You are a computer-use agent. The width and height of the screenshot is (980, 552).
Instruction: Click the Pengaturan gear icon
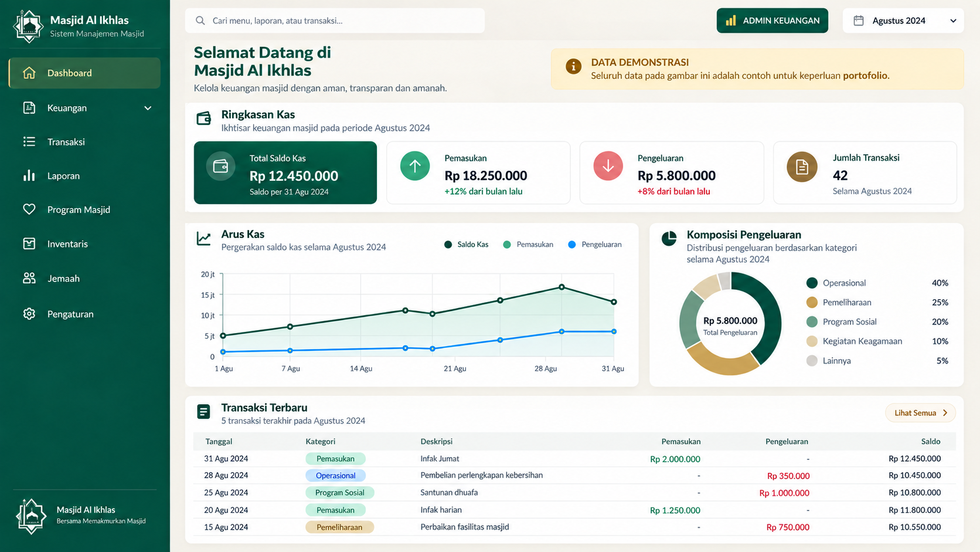(x=29, y=314)
